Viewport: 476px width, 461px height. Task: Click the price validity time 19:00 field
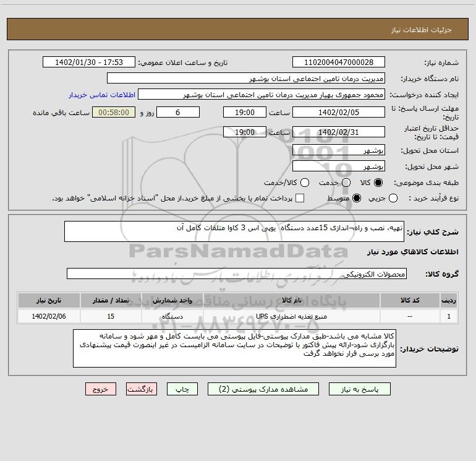pyautogui.click(x=245, y=132)
